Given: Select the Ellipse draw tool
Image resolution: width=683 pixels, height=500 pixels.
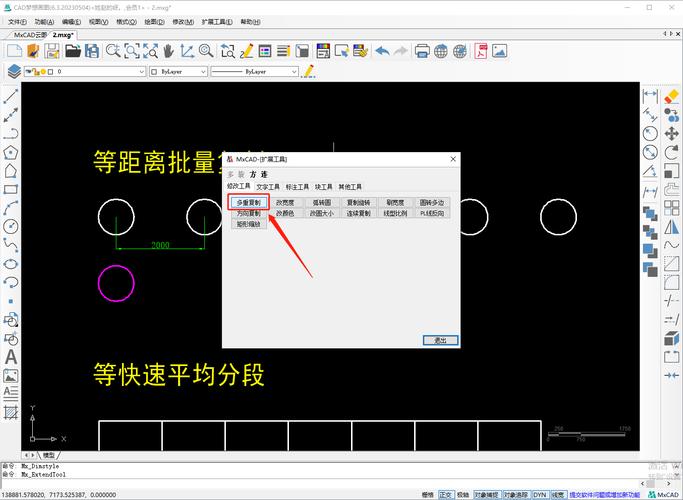Looking at the screenshot, I should coord(10,264).
